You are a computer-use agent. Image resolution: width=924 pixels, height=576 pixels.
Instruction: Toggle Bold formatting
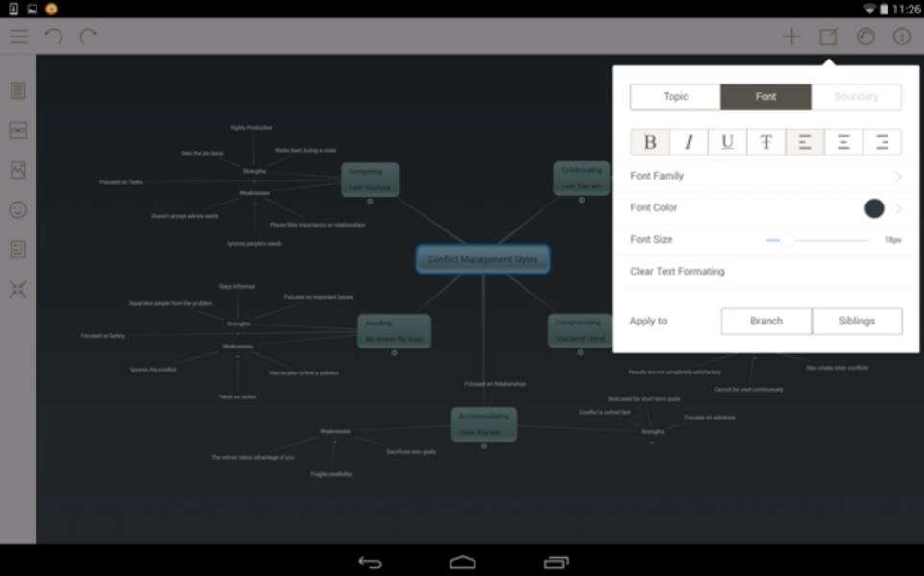click(x=650, y=142)
